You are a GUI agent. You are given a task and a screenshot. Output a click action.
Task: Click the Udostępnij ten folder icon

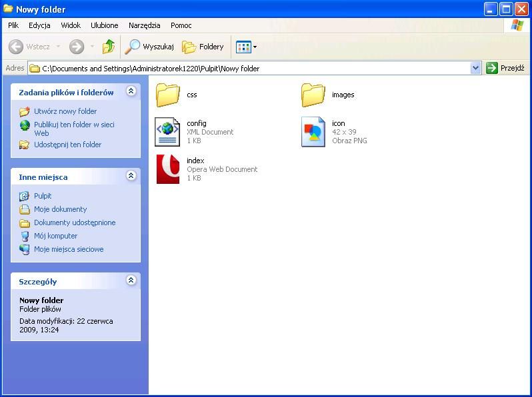point(24,145)
